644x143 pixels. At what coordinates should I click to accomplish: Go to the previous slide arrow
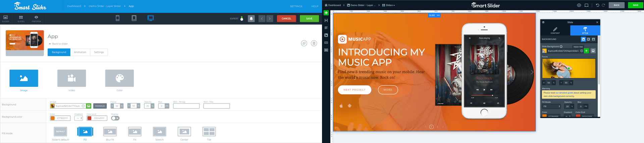pos(262,19)
